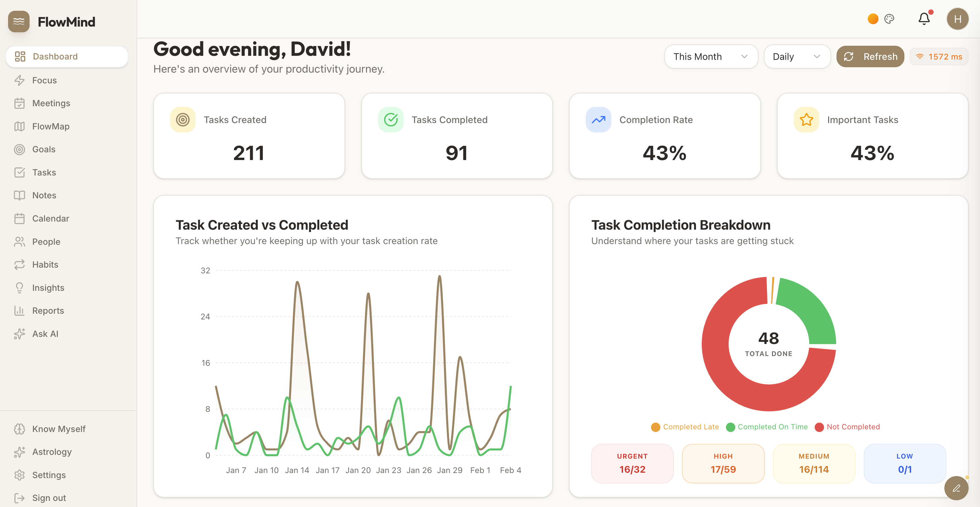Click the This Month chevron arrow

click(x=744, y=57)
